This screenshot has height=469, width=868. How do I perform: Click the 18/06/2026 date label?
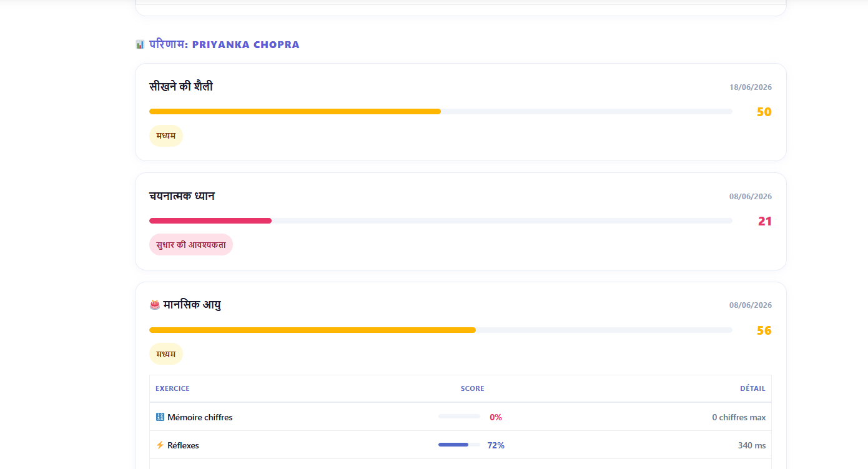(751, 87)
